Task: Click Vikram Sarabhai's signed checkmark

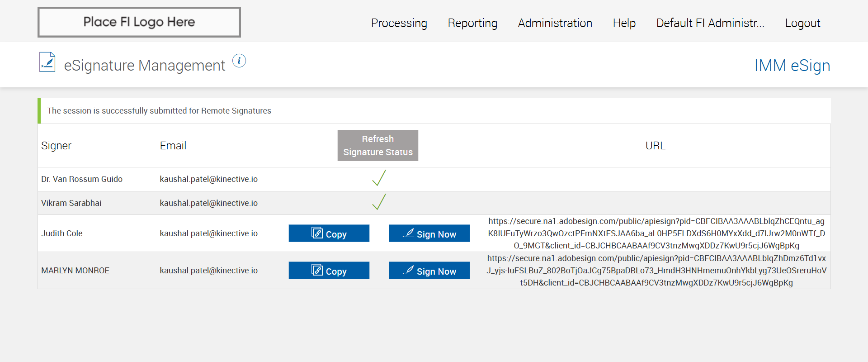Action: (x=379, y=202)
